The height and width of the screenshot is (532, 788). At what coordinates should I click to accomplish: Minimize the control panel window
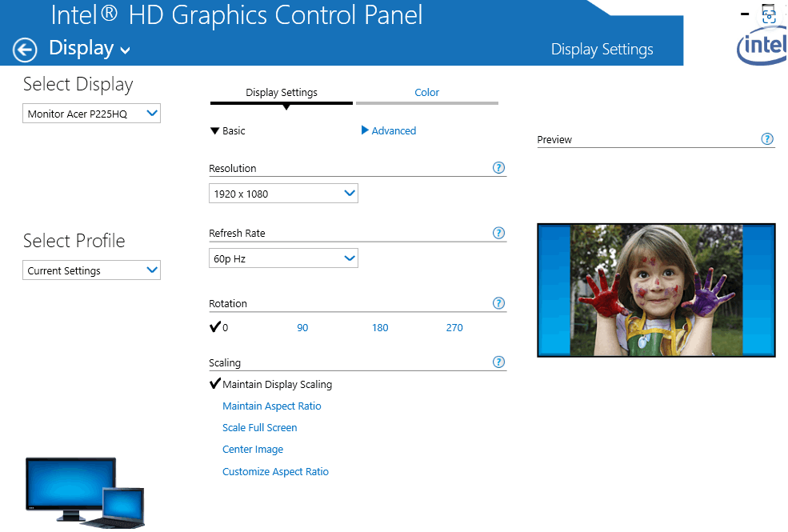tap(745, 14)
